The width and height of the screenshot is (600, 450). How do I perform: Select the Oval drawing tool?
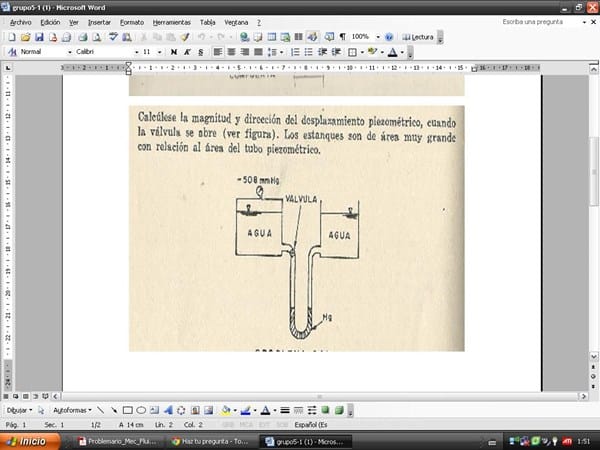(141, 410)
